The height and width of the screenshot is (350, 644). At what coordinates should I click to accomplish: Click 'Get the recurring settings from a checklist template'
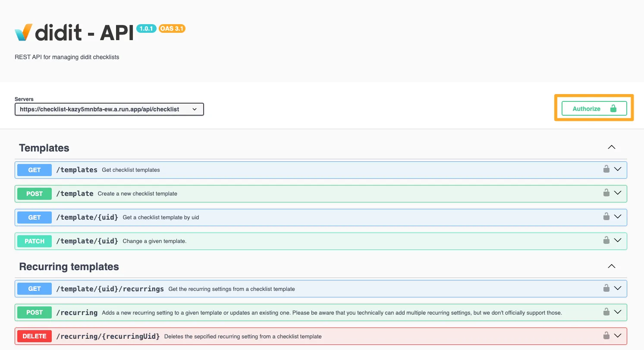pos(232,289)
